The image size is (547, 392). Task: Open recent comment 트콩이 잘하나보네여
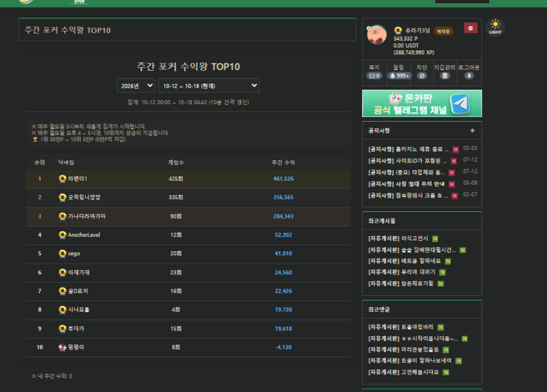pos(410,361)
